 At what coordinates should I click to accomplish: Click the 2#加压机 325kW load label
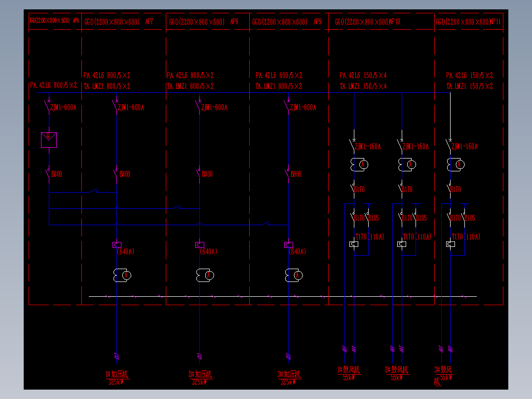point(200,378)
